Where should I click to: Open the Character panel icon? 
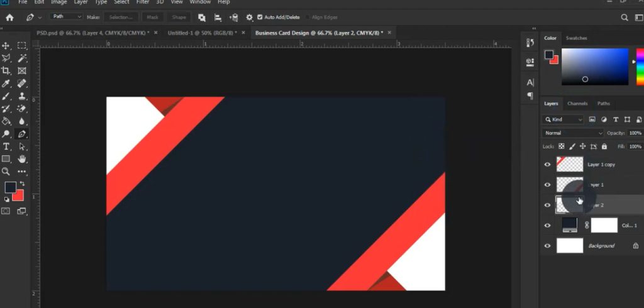[530, 82]
